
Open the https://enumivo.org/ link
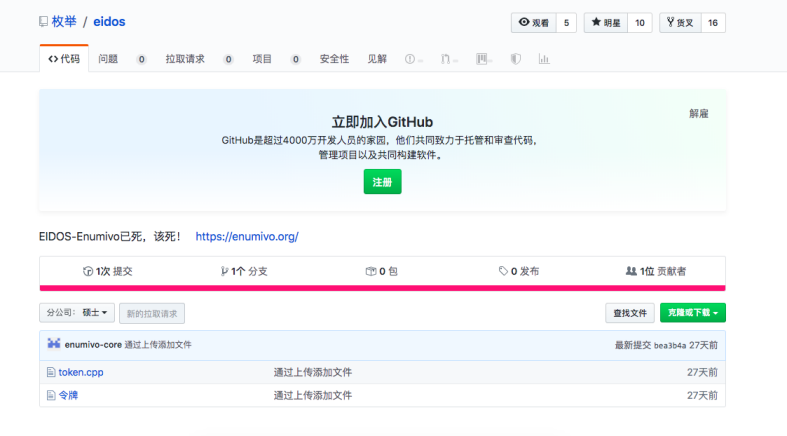[247, 236]
